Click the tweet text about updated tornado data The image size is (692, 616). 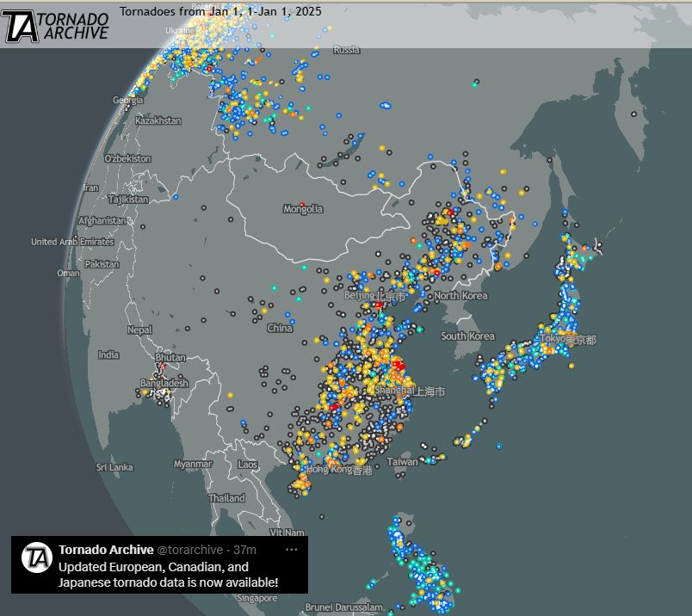168,575
